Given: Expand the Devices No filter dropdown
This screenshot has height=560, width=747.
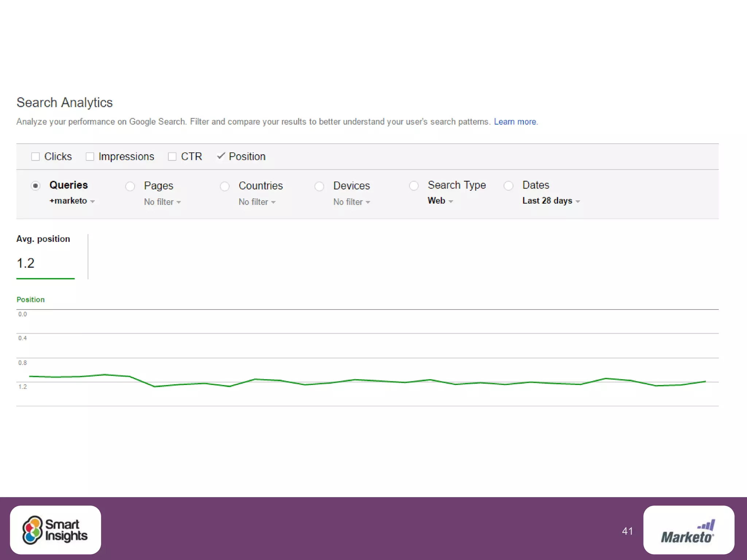Looking at the screenshot, I should (351, 202).
